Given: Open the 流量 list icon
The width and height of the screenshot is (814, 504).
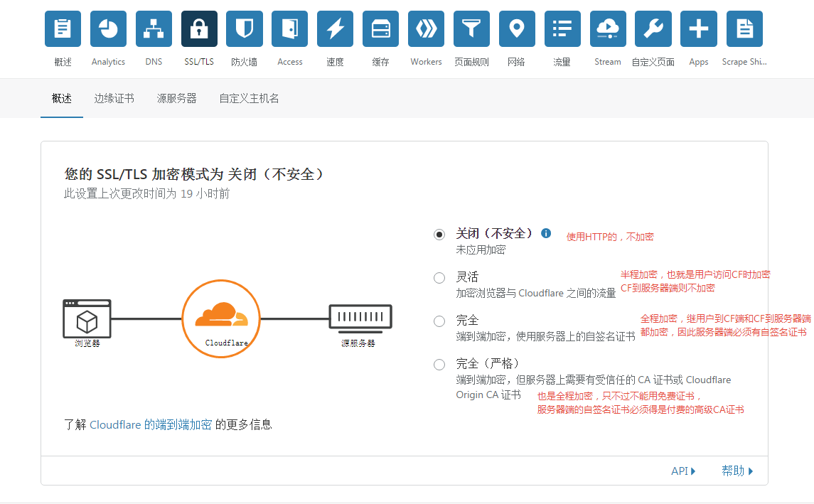Looking at the screenshot, I should (562, 29).
